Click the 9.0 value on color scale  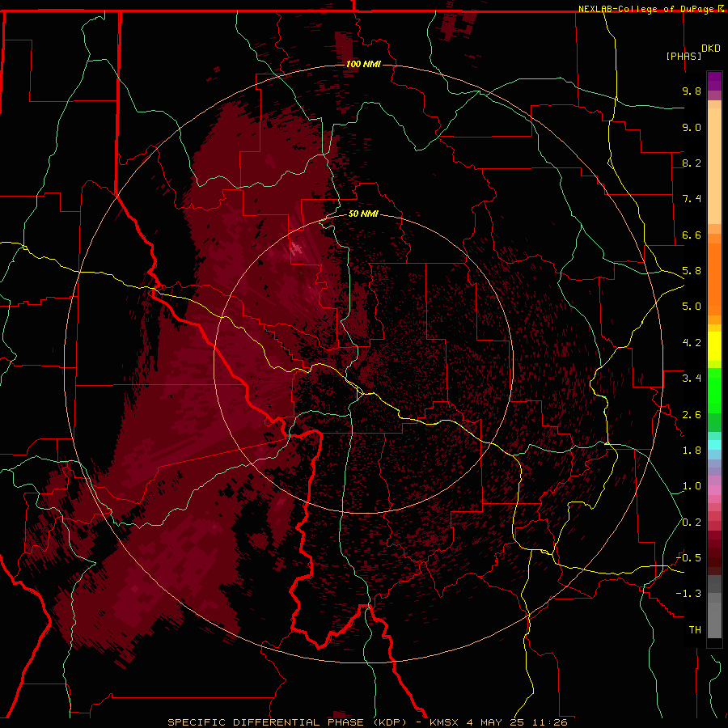coord(692,127)
